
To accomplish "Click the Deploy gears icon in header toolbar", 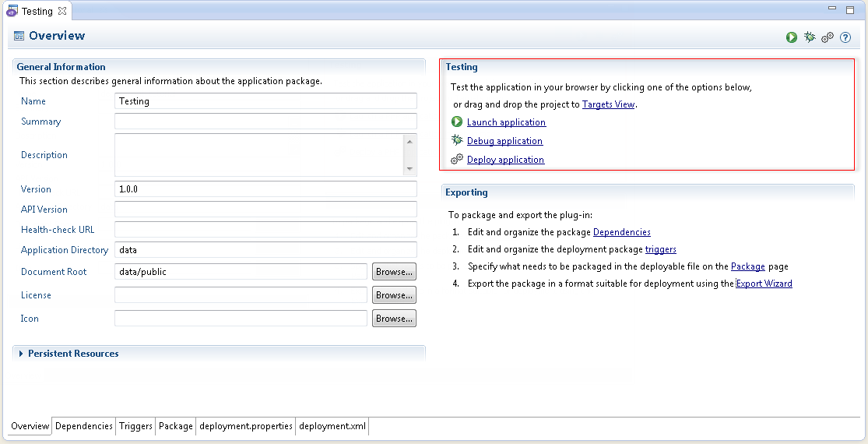I will [828, 37].
